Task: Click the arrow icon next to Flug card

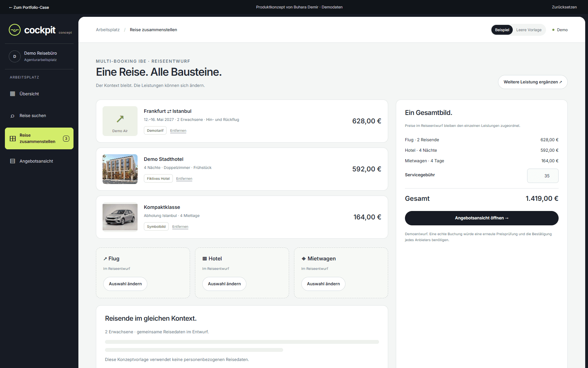Action: [105, 259]
